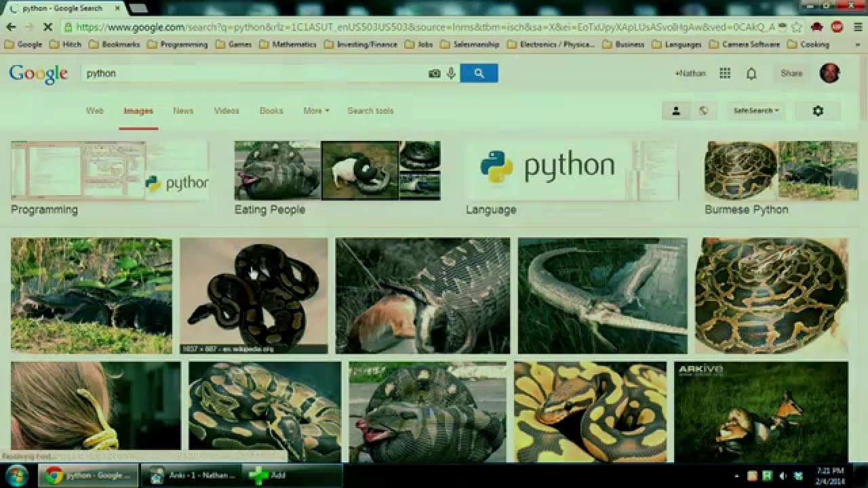Stop the page loading with the X button
Screen dimensions: 868x488
[47, 27]
